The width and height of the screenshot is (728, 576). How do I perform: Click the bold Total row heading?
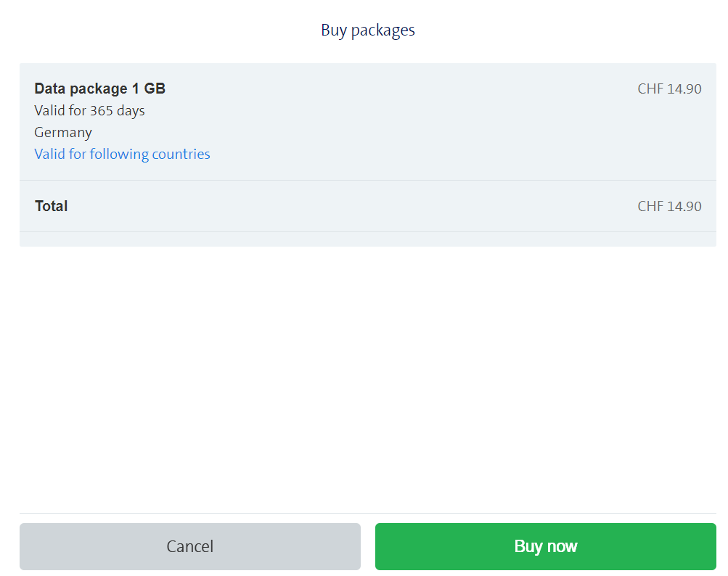(x=51, y=206)
